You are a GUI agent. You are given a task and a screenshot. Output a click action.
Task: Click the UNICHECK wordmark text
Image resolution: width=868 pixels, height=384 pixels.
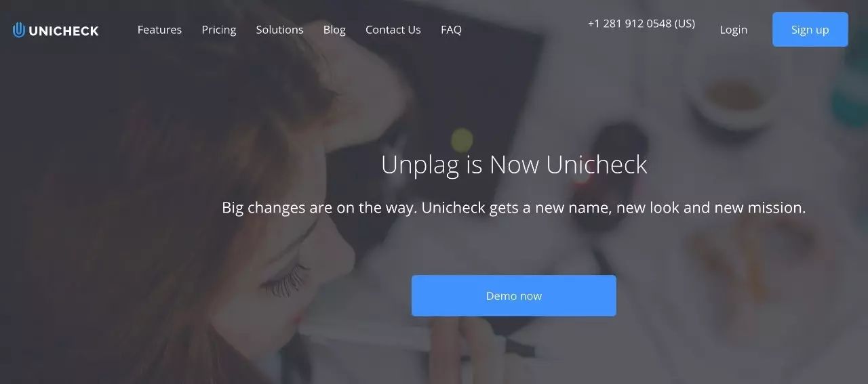(x=64, y=30)
